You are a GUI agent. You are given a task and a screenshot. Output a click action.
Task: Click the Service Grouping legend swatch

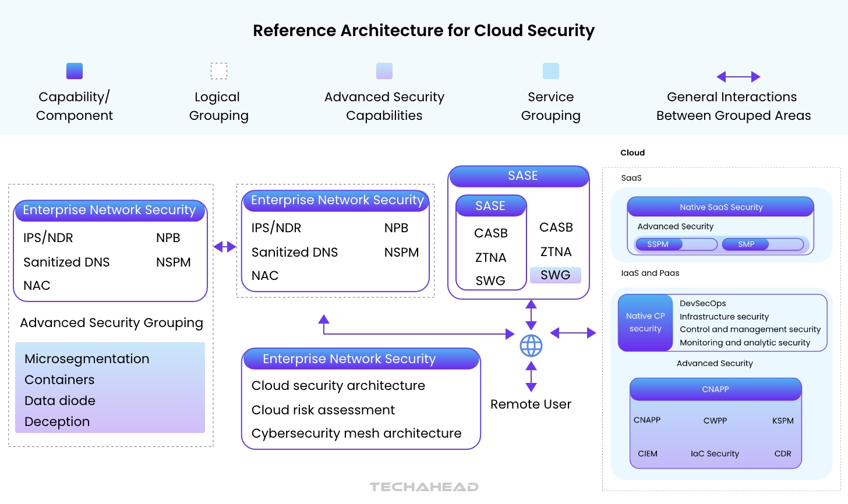coord(551,71)
